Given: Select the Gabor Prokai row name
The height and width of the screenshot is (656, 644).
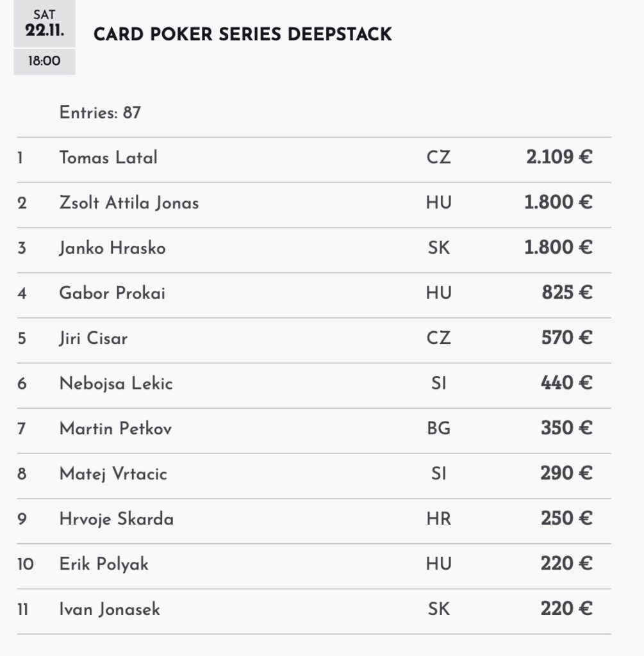Looking at the screenshot, I should coord(112,293).
